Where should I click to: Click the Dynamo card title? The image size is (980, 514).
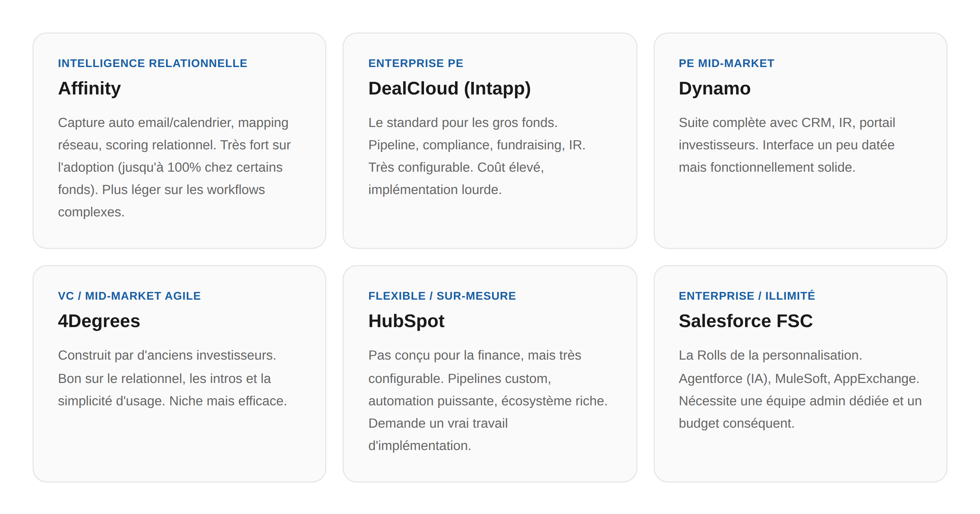714,89
